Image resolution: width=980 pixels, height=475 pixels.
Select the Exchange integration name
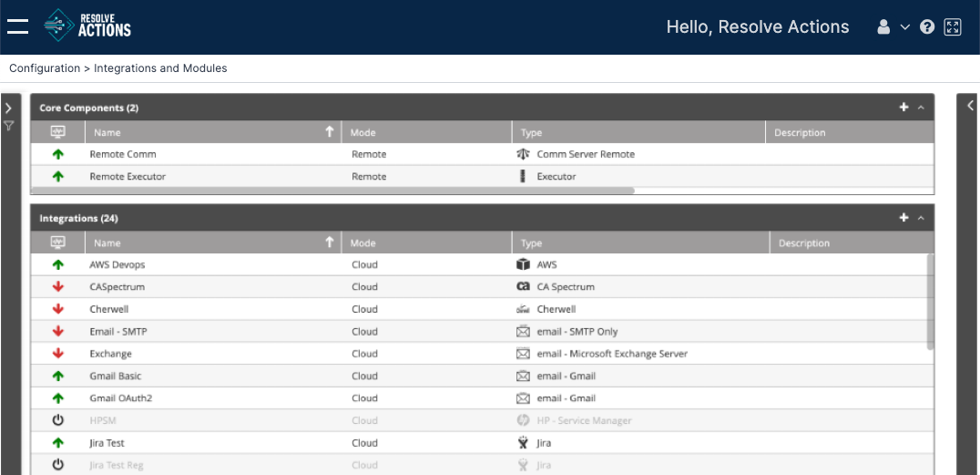[110, 354]
